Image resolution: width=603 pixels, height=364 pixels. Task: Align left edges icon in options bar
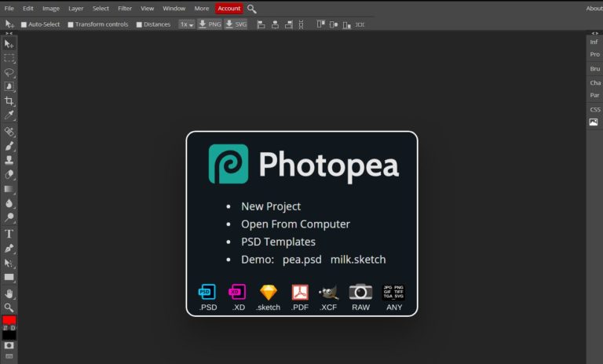[261, 24]
